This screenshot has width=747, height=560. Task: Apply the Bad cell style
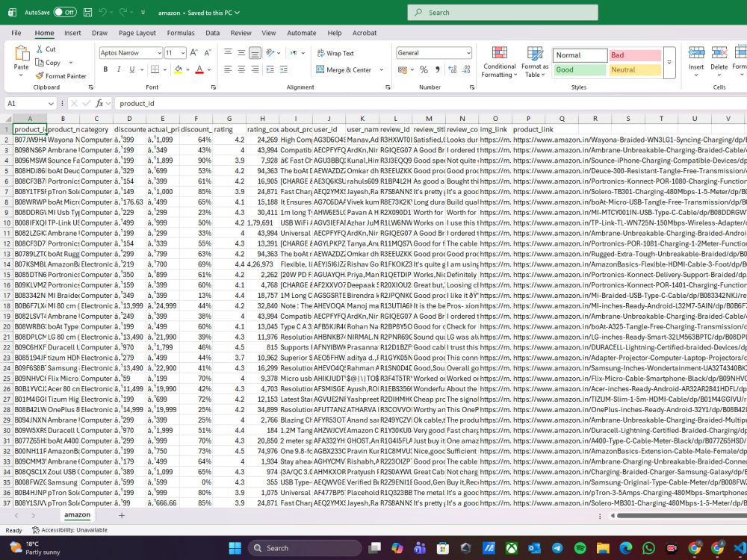click(x=634, y=55)
